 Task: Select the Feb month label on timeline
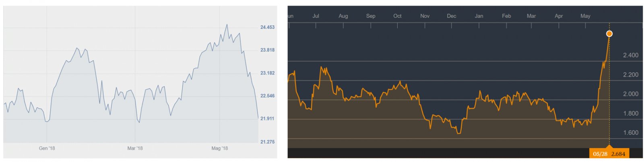tap(506, 16)
